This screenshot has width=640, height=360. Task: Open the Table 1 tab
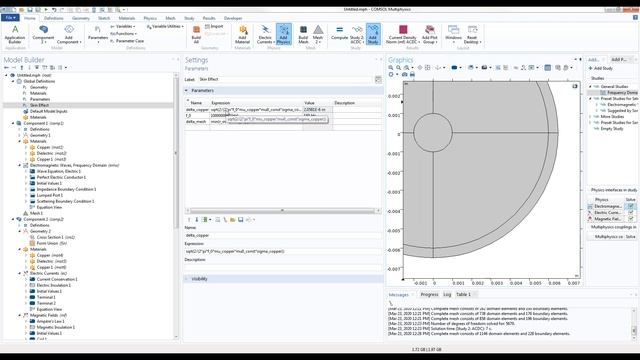463,294
